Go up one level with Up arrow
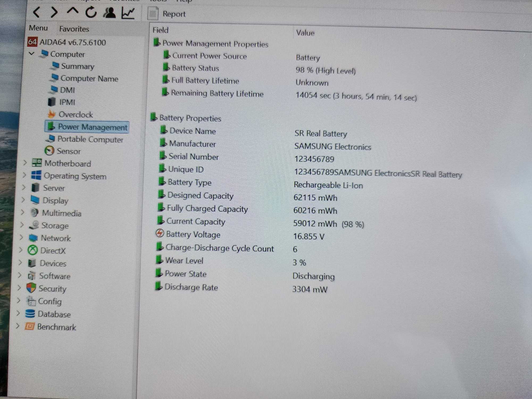The width and height of the screenshot is (532, 399). pyautogui.click(x=72, y=11)
